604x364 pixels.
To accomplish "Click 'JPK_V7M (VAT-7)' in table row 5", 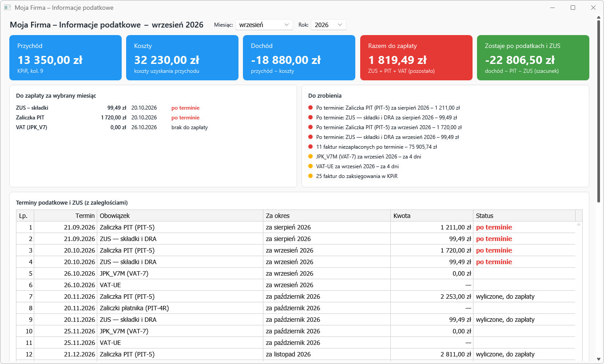I will coord(124,273).
